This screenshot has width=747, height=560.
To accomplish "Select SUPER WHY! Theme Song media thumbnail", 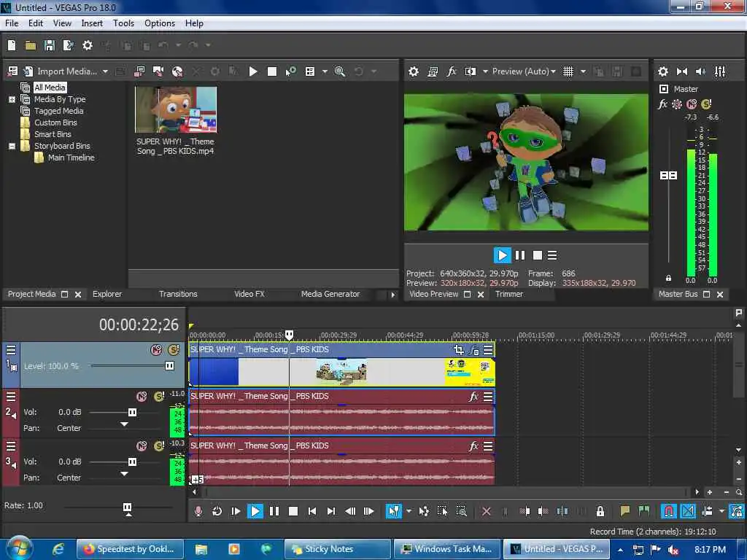I will point(176,109).
